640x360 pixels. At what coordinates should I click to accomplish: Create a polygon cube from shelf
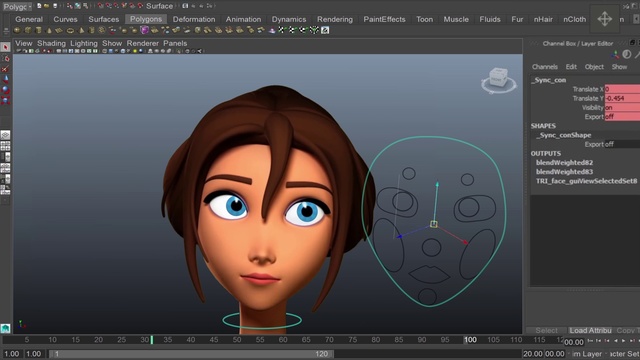pos(28,30)
